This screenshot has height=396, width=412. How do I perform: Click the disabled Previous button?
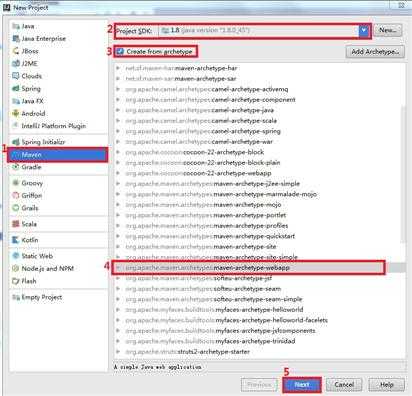(259, 385)
